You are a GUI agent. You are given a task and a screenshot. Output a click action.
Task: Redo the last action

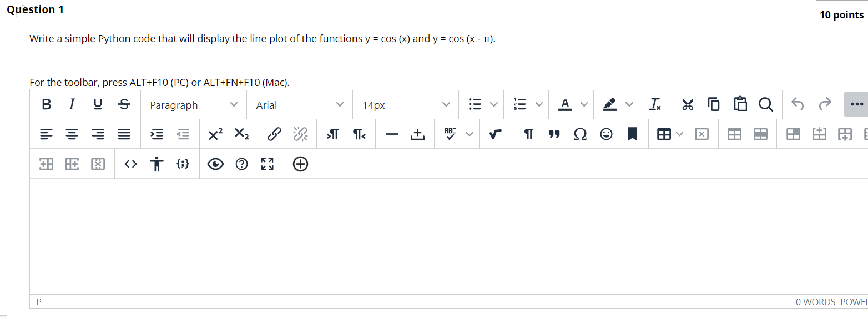pos(825,104)
